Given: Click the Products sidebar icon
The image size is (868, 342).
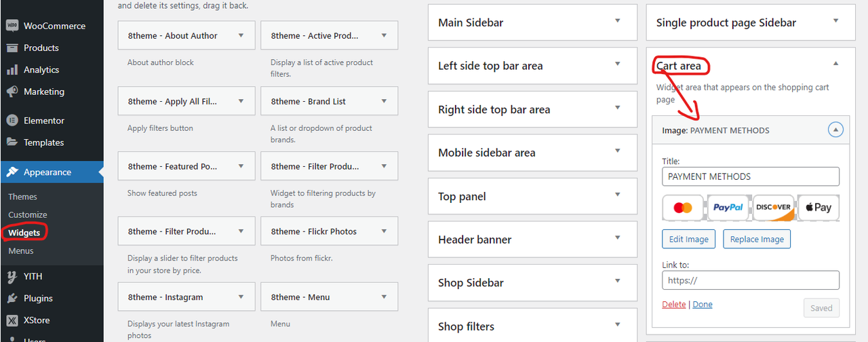Looking at the screenshot, I should point(12,48).
